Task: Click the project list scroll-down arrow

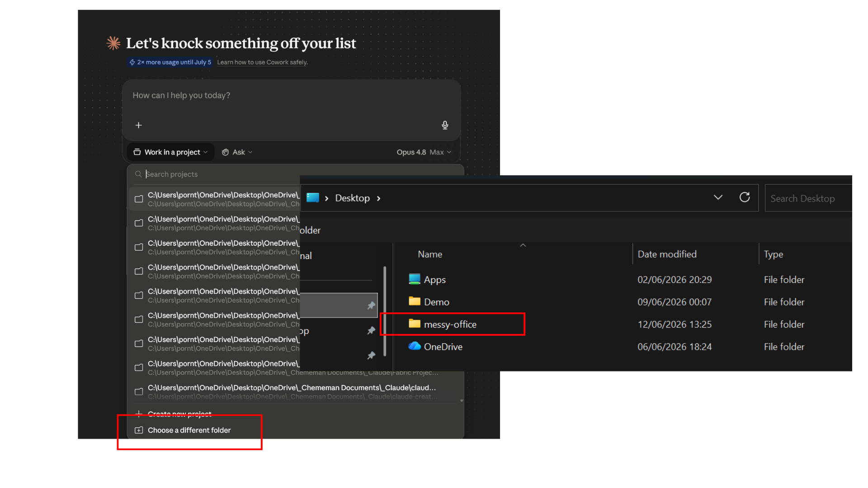Action: pos(462,401)
